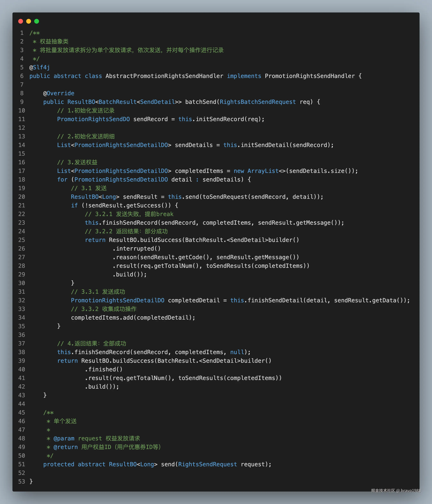432x504 pixels.
Task: Click the initSendDetail method call
Action: coord(265,145)
